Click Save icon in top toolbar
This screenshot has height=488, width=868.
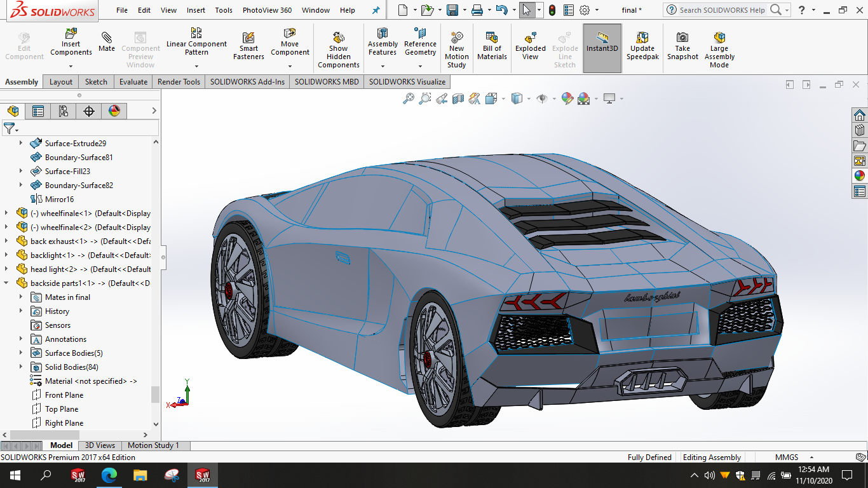click(x=452, y=10)
